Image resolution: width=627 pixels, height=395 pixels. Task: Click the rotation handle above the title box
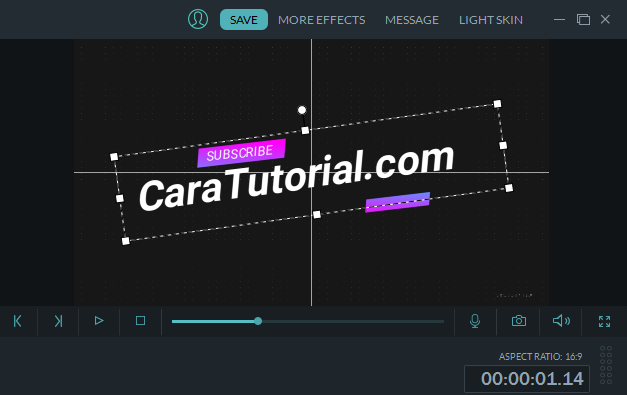[302, 110]
